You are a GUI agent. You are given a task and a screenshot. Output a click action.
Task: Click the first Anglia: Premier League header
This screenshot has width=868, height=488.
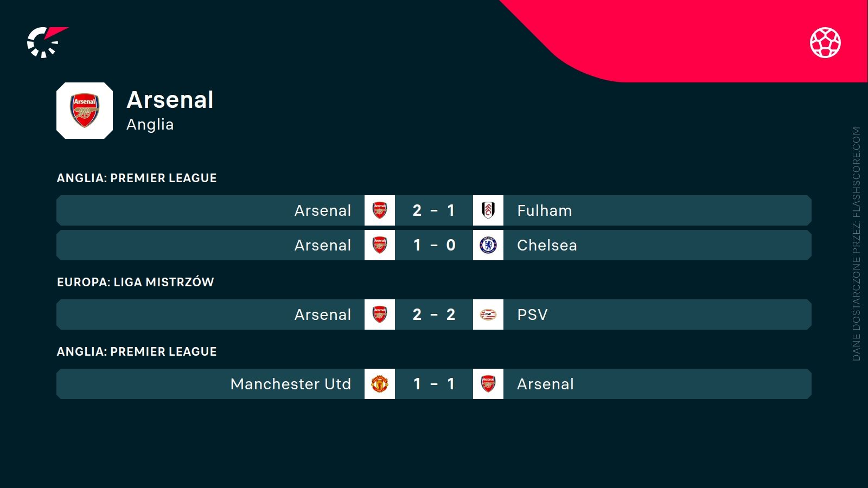click(137, 178)
